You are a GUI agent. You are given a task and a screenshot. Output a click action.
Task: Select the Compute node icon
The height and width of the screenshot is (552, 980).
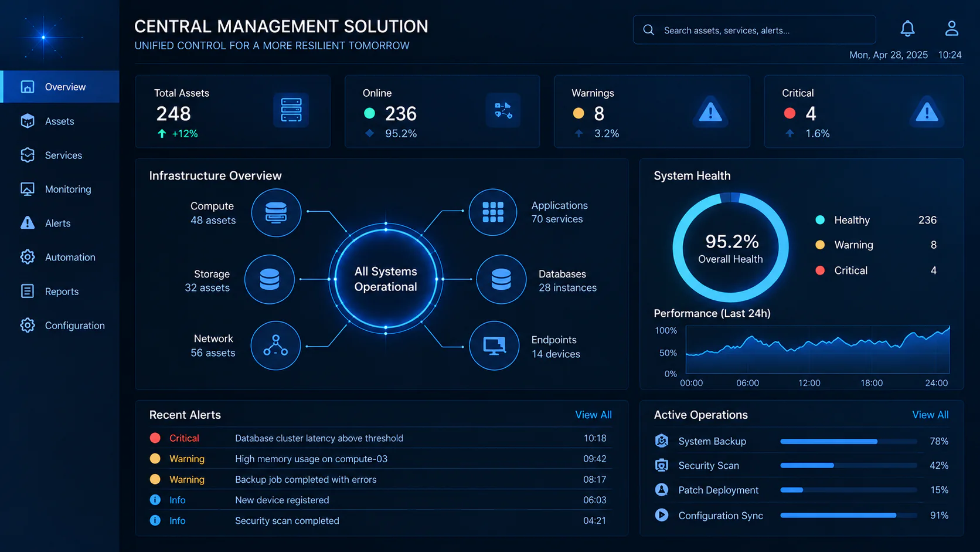(x=276, y=212)
